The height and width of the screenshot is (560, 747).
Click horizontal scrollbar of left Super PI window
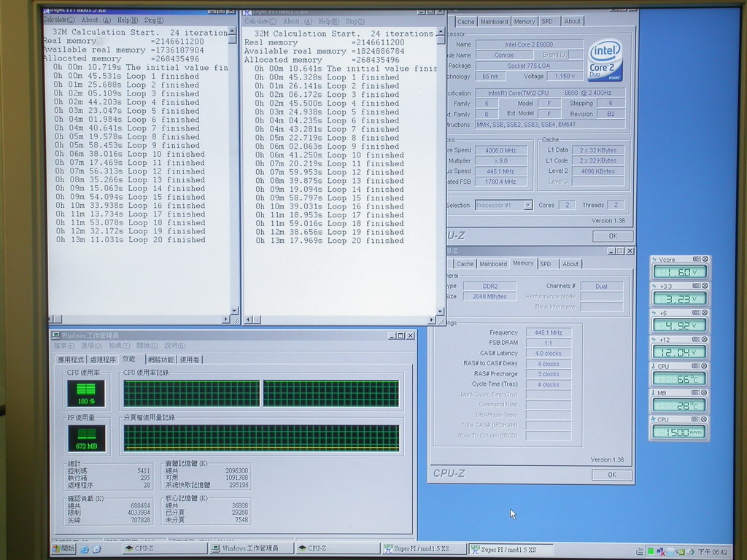[x=142, y=319]
